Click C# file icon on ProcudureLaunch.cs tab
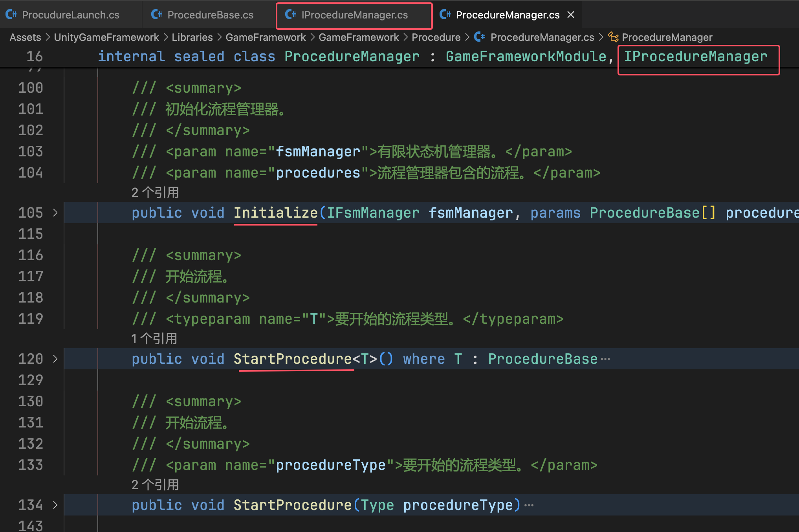The image size is (799, 532). (x=11, y=15)
